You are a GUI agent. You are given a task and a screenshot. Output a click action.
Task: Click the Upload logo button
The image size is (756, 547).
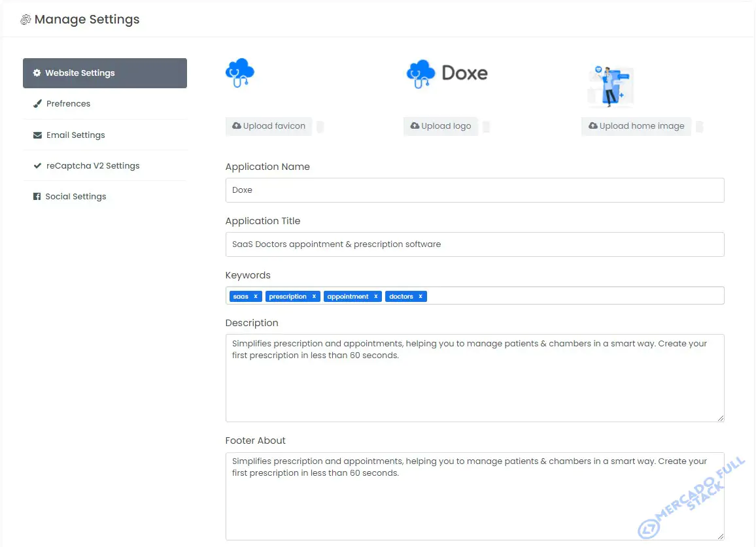pos(441,126)
